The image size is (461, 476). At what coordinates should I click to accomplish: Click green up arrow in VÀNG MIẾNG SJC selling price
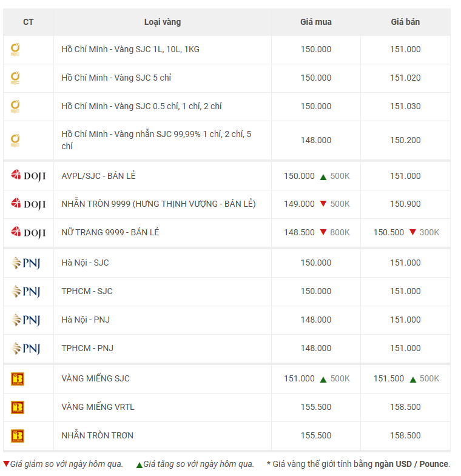click(x=412, y=379)
